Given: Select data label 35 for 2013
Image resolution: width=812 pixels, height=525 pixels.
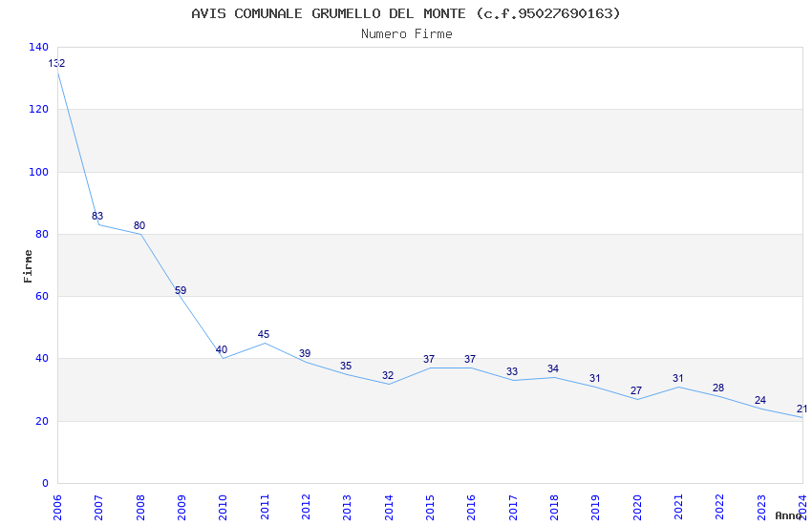Looking at the screenshot, I should [346, 366].
